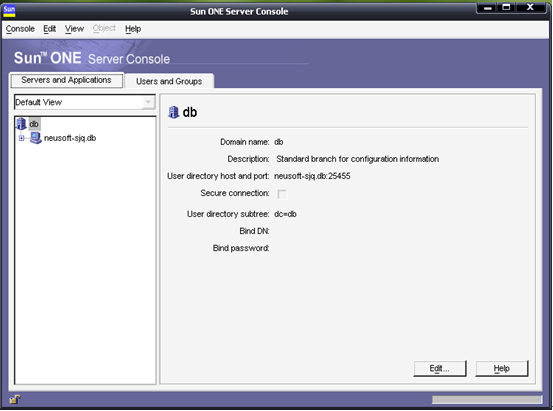Select the Servers and Applications tab
Image resolution: width=553 pixels, height=411 pixels.
click(66, 80)
